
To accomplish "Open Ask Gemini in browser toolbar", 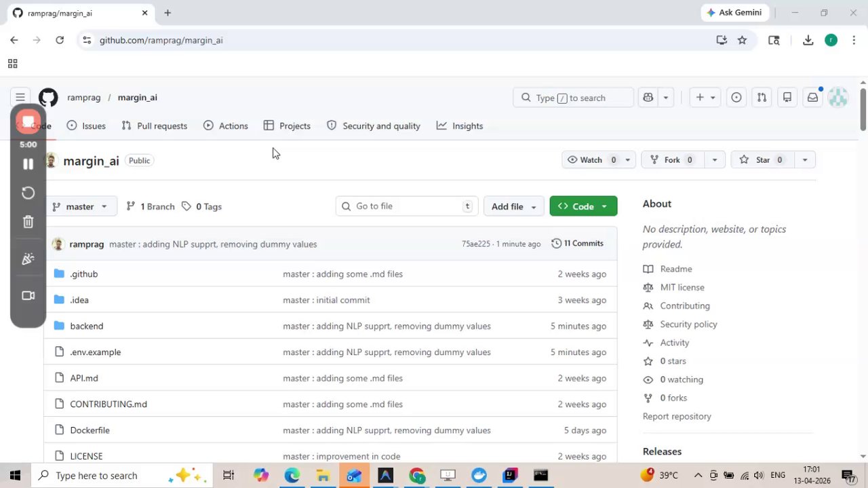I will tap(734, 13).
